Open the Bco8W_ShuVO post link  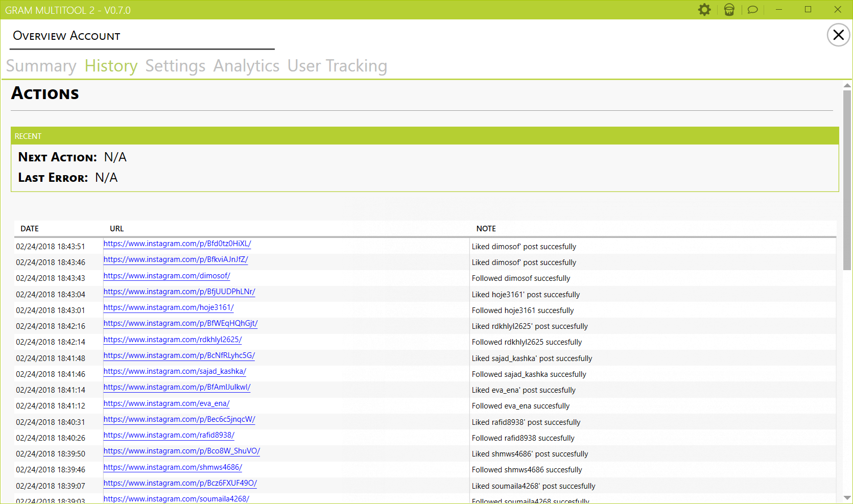pos(181,451)
